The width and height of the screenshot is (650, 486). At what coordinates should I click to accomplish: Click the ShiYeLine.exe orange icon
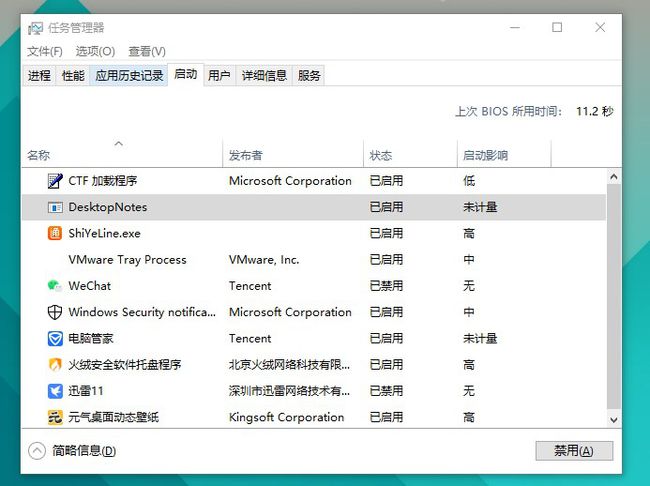pyautogui.click(x=55, y=233)
